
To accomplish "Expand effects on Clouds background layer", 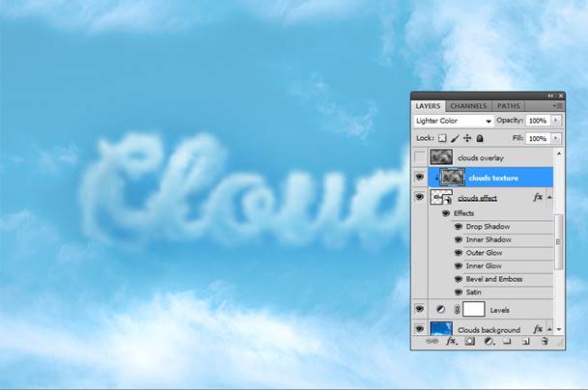I will 549,329.
